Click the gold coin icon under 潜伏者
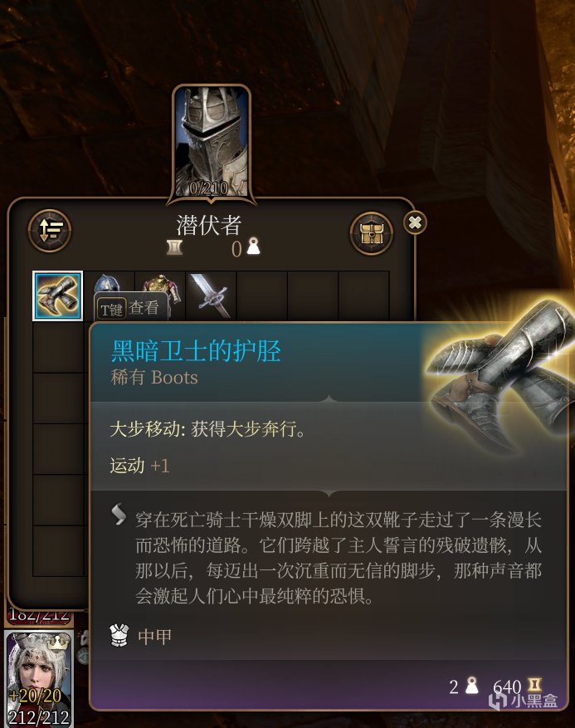The height and width of the screenshot is (728, 575). [x=174, y=247]
